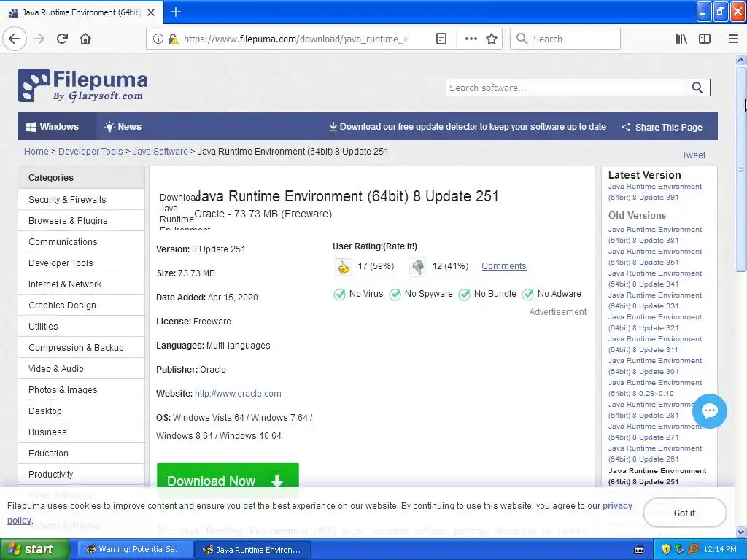Screen dimensions: 747x560
Task: Click the keyboard icon in taskbar tray
Action: (x=639, y=550)
